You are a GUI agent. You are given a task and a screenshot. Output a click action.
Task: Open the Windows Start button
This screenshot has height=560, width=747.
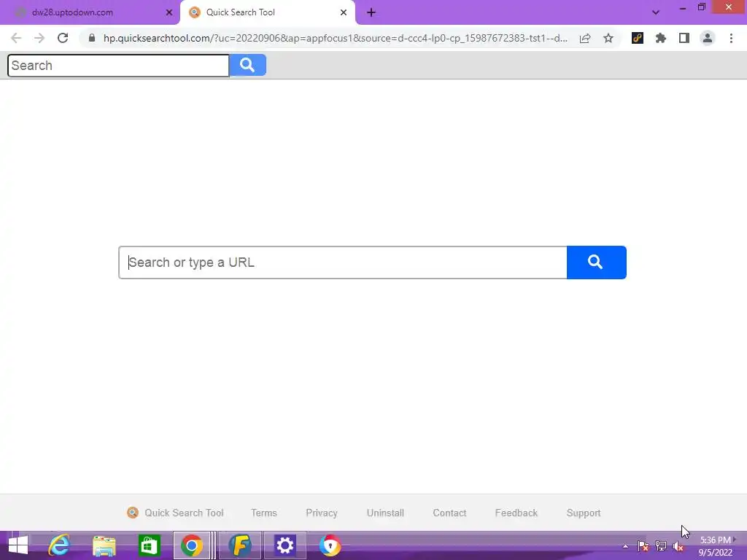(18, 545)
